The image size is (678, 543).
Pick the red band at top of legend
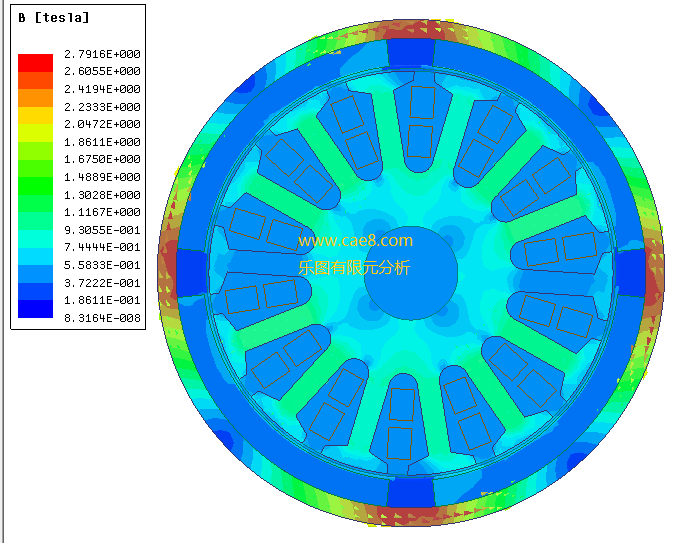point(35,63)
